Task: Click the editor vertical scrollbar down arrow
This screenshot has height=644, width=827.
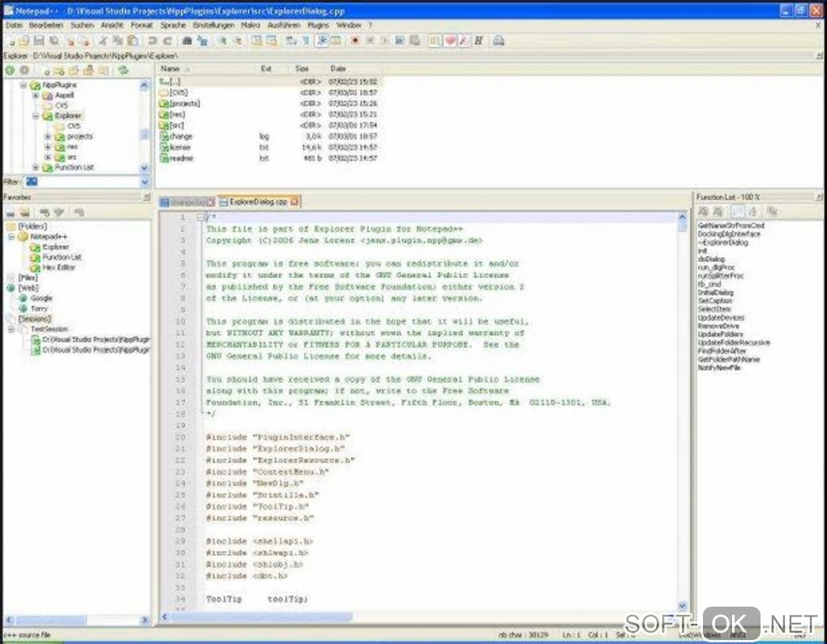Action: click(682, 606)
